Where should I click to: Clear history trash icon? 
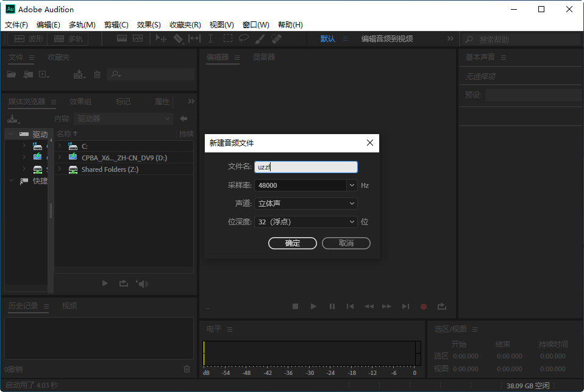[187, 369]
